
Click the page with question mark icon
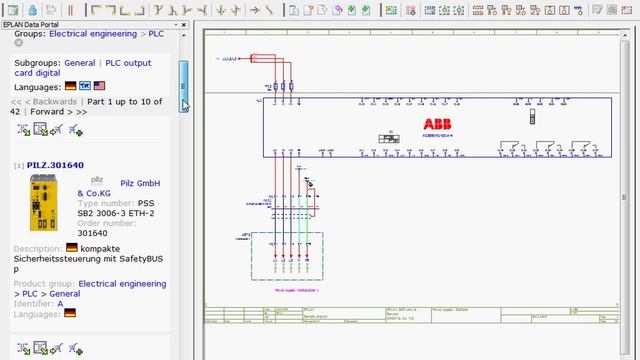point(308,10)
